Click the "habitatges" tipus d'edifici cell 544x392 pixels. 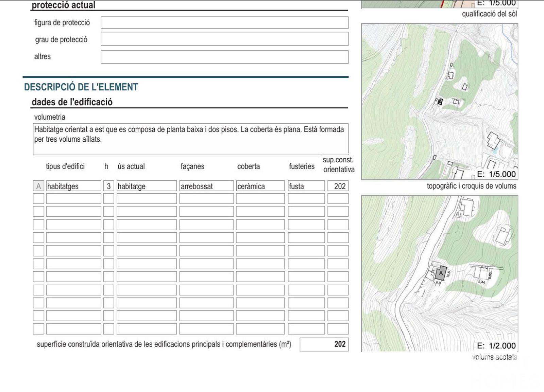click(73, 186)
